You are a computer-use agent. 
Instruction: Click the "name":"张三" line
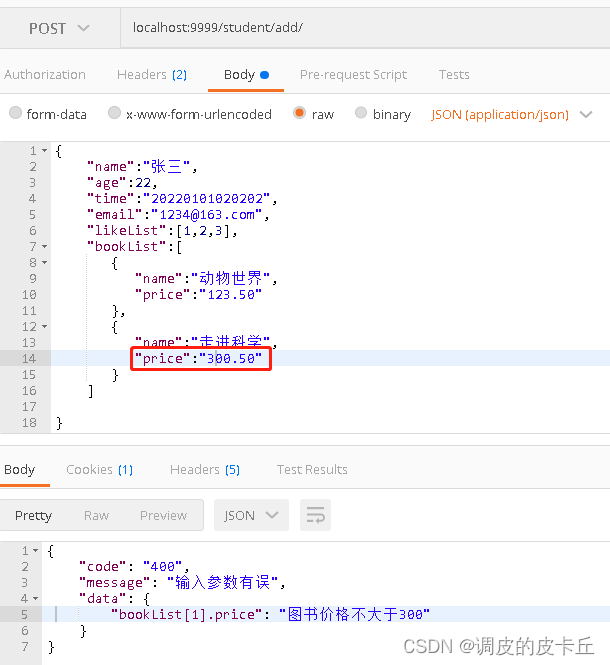(142, 167)
